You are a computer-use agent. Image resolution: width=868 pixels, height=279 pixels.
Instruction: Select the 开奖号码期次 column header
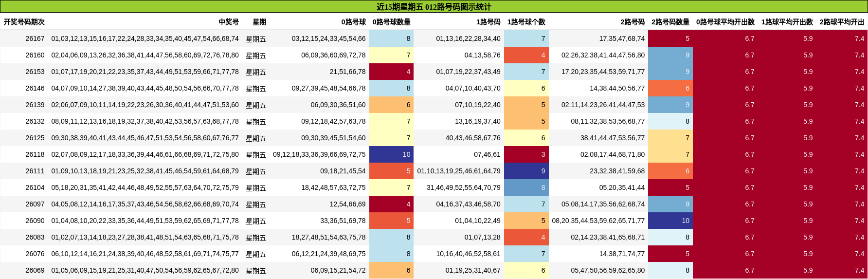point(24,22)
